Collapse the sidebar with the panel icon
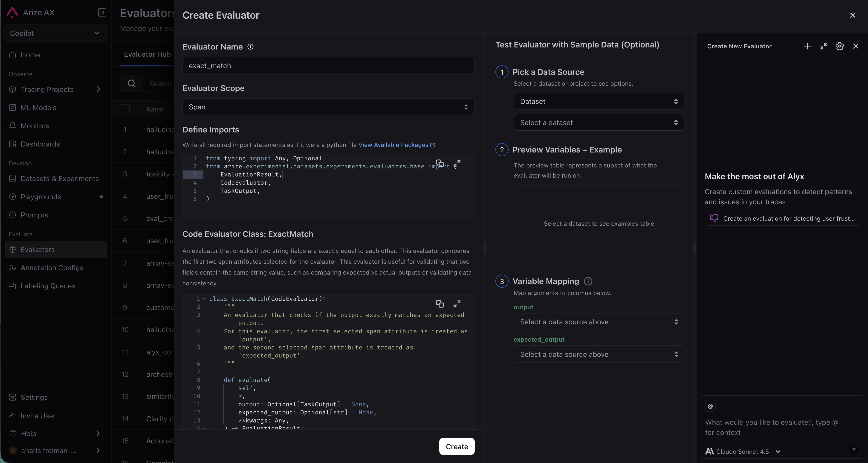 tap(102, 12)
